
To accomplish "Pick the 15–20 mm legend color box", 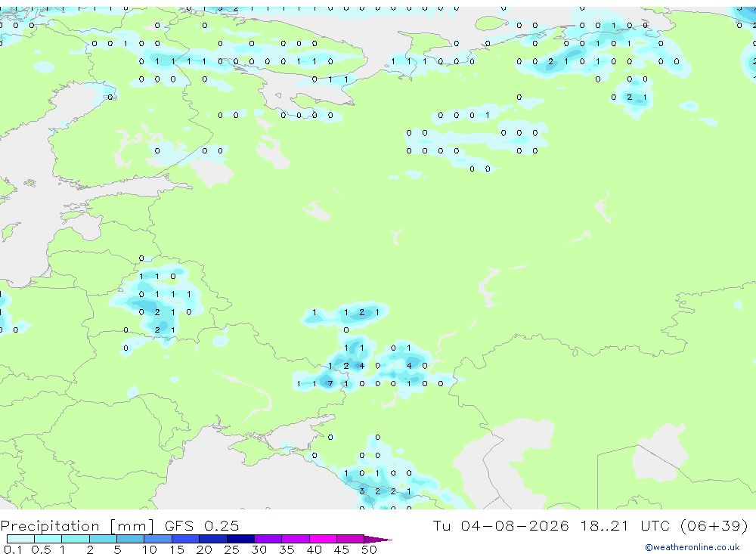I will [x=185, y=539].
